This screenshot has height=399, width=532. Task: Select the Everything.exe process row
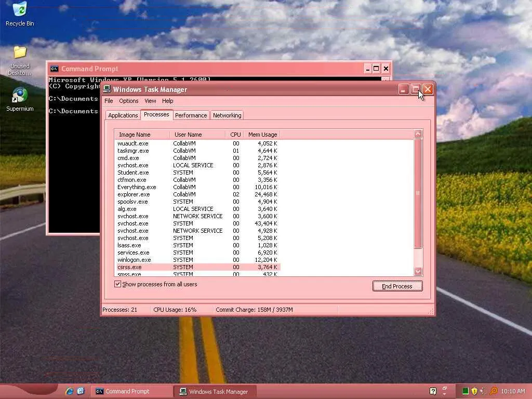pyautogui.click(x=197, y=187)
